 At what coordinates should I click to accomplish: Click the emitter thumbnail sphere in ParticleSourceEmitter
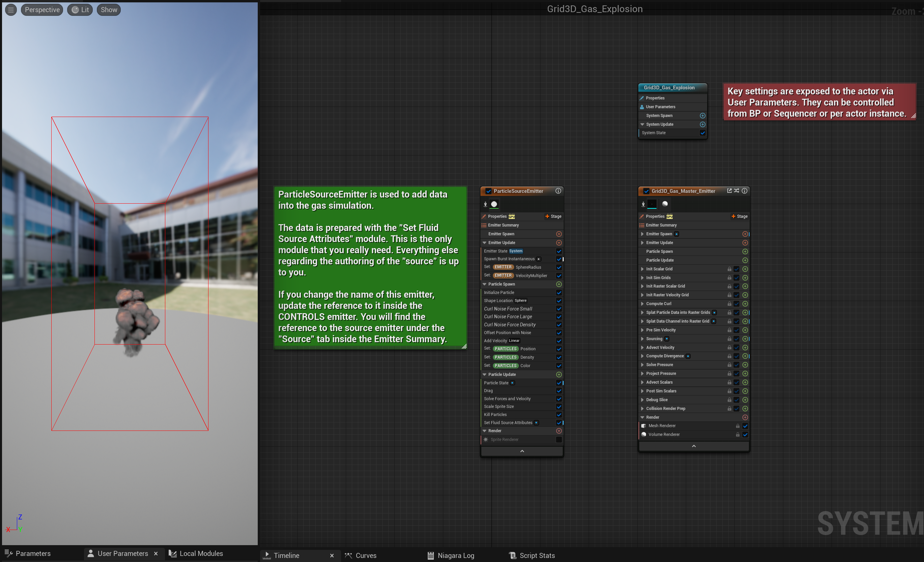[x=494, y=204]
